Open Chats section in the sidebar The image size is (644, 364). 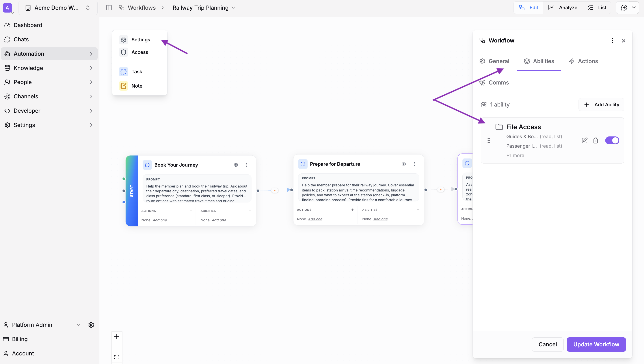click(x=21, y=39)
